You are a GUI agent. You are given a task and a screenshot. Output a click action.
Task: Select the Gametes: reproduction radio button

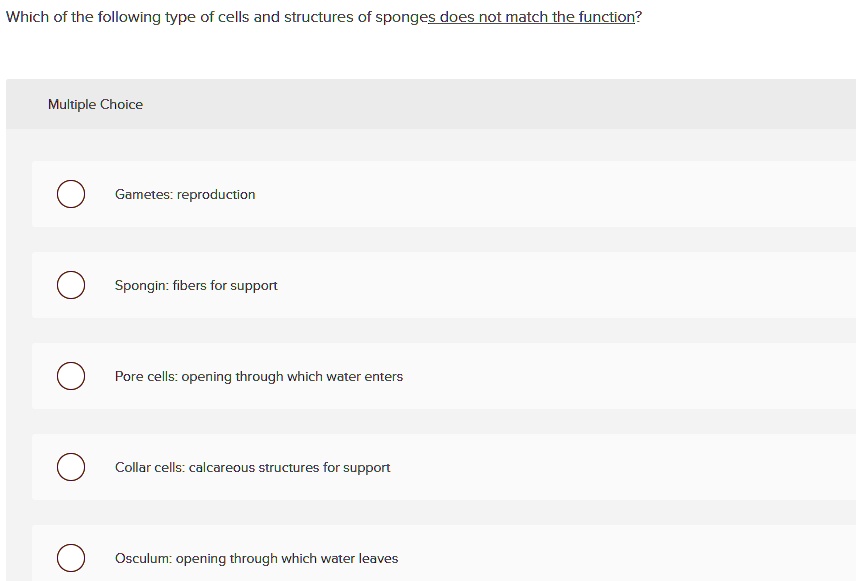70,194
